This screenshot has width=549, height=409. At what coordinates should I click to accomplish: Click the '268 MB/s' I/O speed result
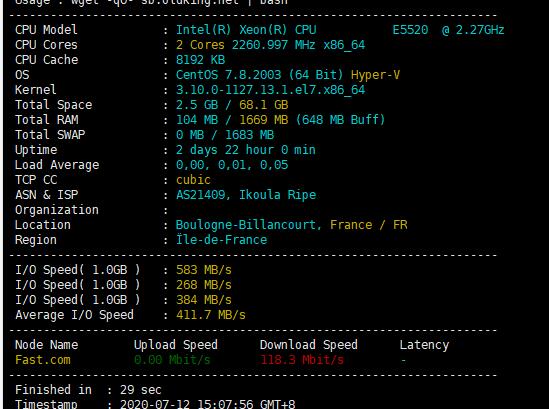pos(203,285)
